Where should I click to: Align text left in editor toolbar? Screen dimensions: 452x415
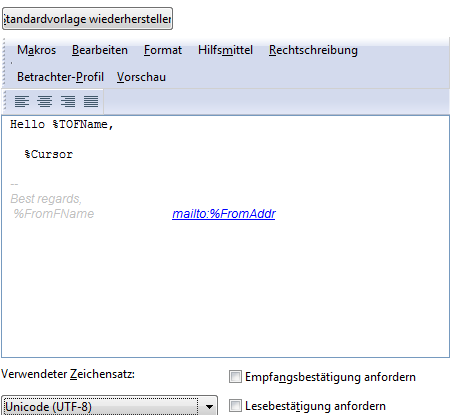22,101
